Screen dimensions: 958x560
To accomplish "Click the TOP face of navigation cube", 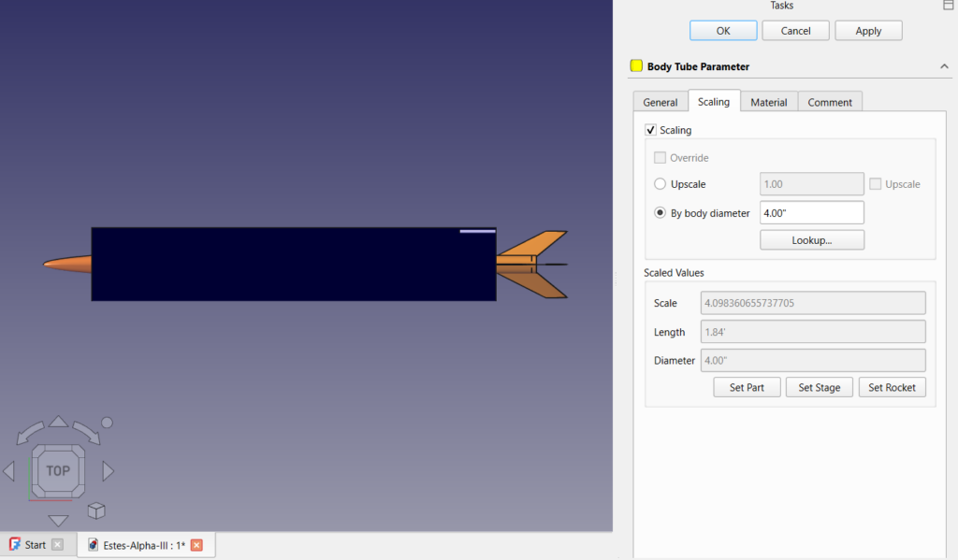I will (x=58, y=470).
